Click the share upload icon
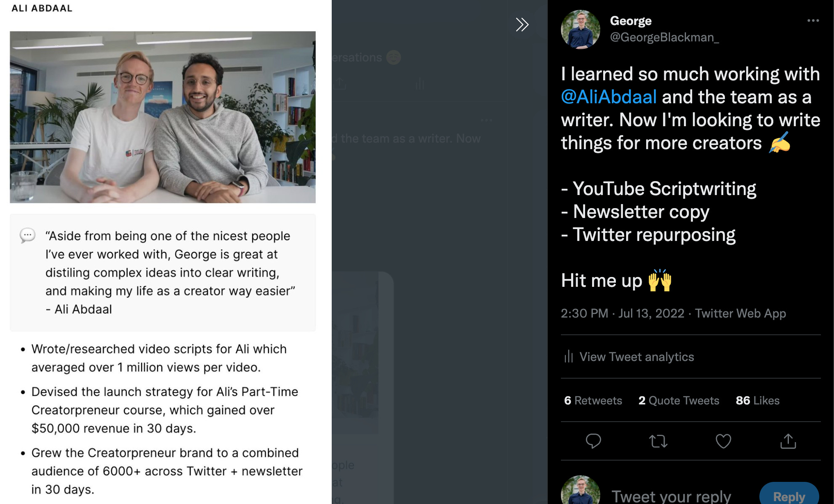This screenshot has height=504, width=834. pyautogui.click(x=788, y=441)
